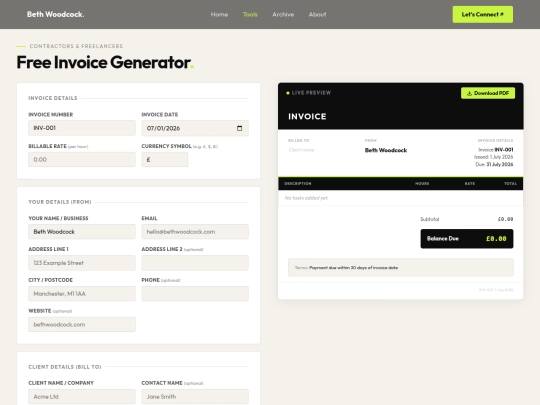
Task: Click the Beth Woodcock site logo
Action: pyautogui.click(x=55, y=14)
